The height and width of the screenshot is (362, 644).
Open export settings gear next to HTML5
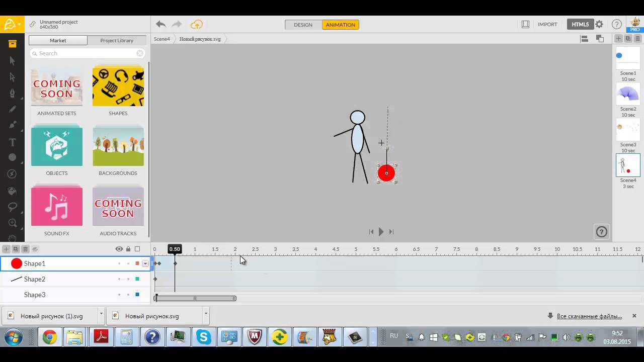pos(599,24)
